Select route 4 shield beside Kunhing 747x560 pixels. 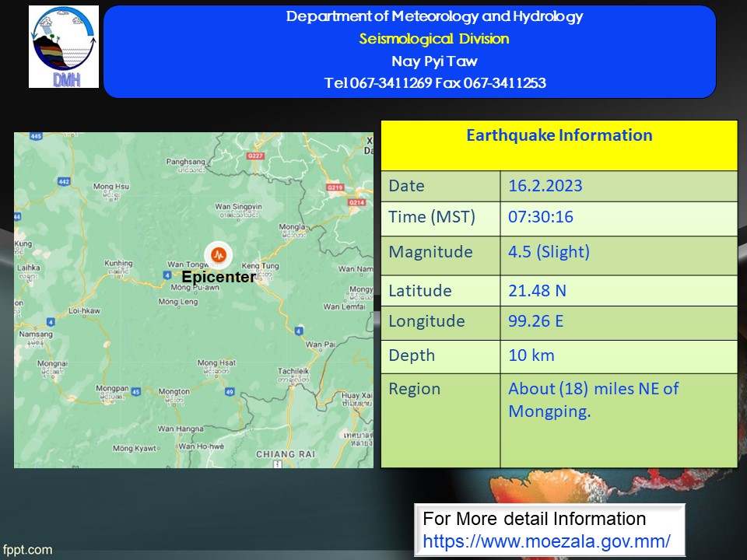click(167, 275)
